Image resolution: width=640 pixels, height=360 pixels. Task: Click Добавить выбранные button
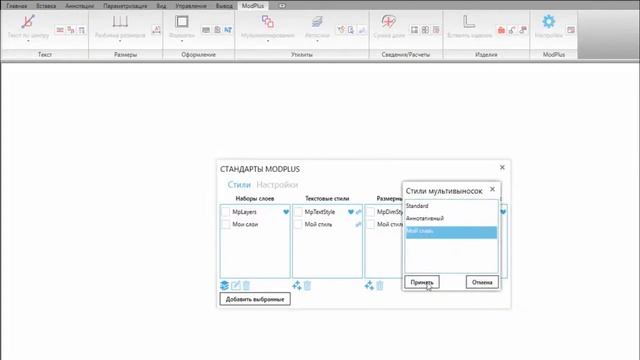click(255, 299)
